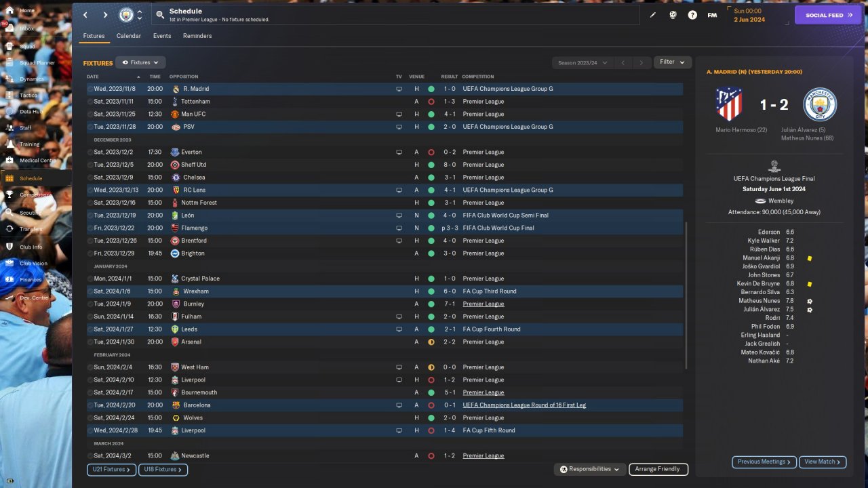868x488 pixels.
Task: Open the Dynamics screen icon
Action: click(10, 79)
